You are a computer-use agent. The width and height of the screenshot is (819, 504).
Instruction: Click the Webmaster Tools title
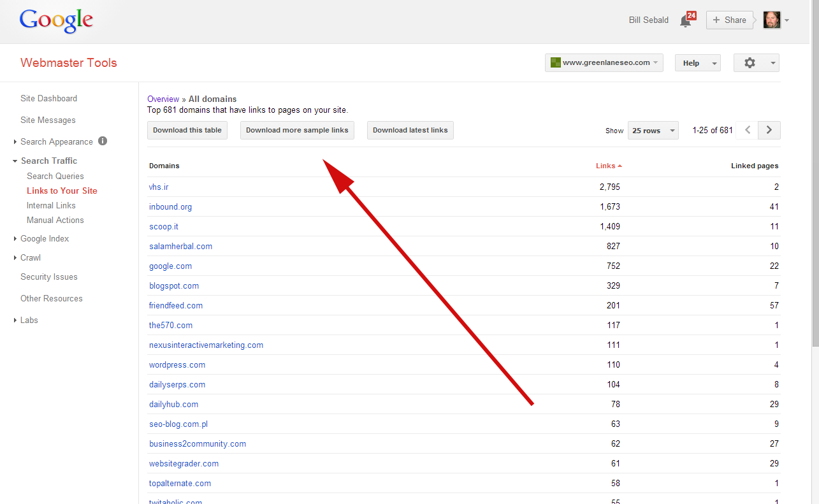tap(69, 62)
